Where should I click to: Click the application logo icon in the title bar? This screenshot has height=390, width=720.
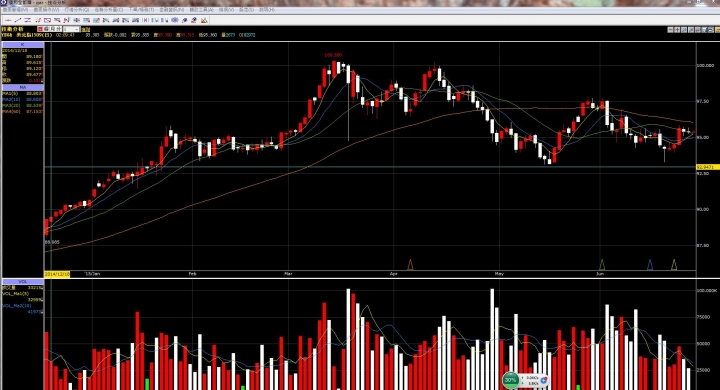pyautogui.click(x=3, y=3)
